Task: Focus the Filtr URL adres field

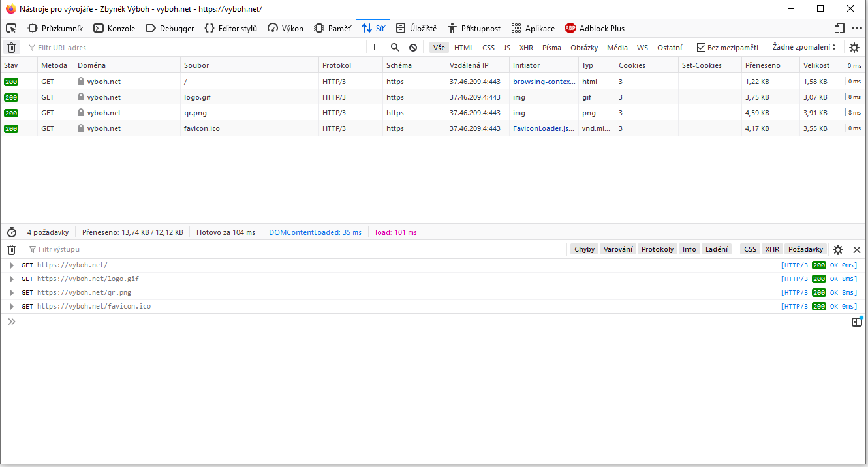Action: pos(196,48)
